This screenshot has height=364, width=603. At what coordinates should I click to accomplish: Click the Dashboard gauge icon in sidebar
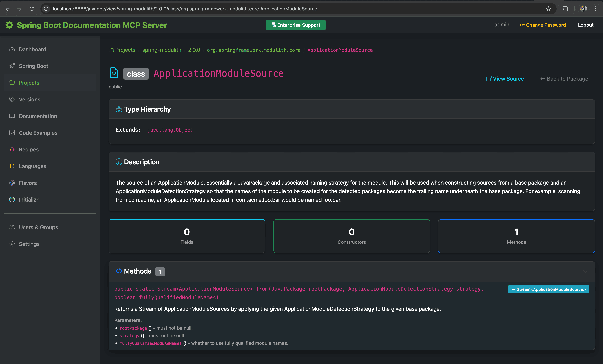point(12,49)
